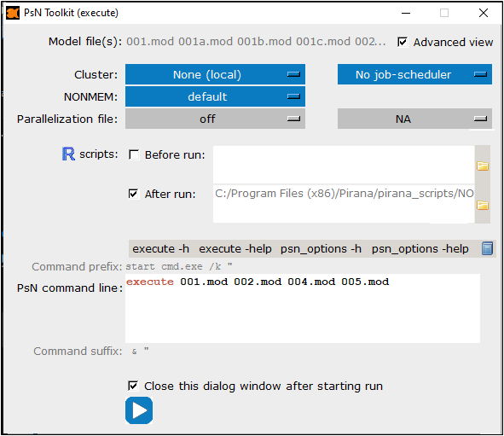This screenshot has width=504, height=436.
Task: Click the Command prefix start cmd.exe text
Action: click(179, 266)
